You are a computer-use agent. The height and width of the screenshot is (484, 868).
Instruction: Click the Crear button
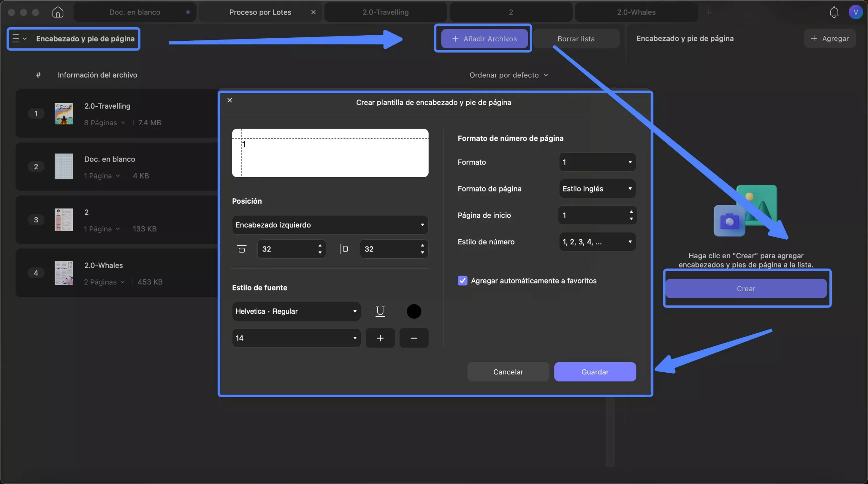point(746,288)
